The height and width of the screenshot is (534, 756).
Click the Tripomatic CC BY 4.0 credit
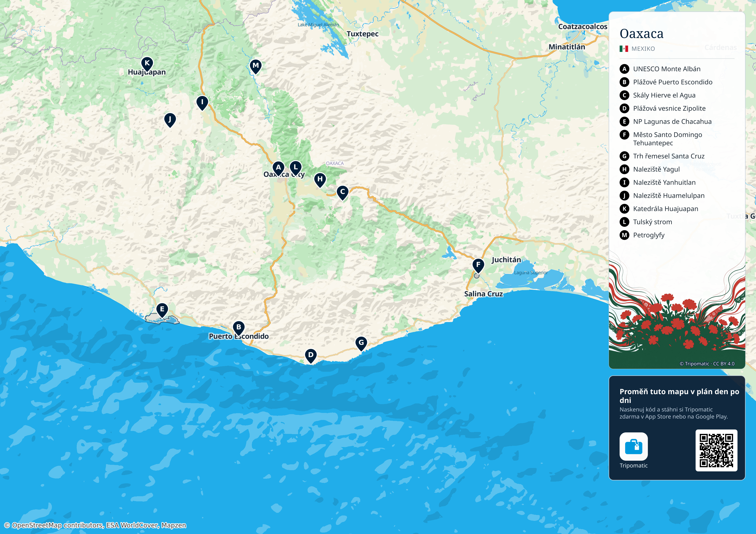(x=707, y=364)
